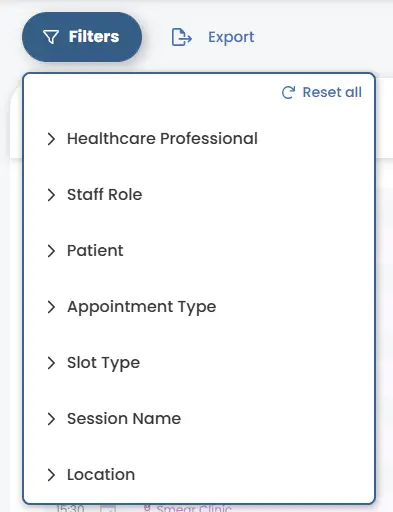Click chevron beside Location
393x512 pixels.
(x=51, y=475)
